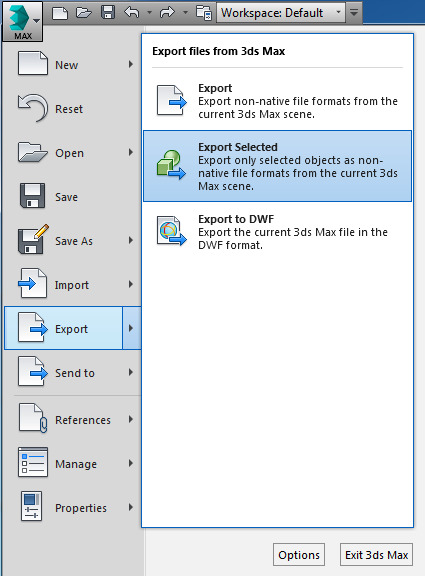Screen dimensions: 425x576
Task: Click the Export Selected green shapes icon
Action: (x=171, y=165)
